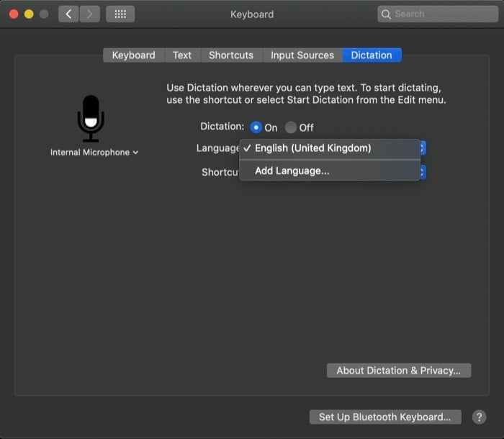Screen dimensions: 504x439
Task: Open help with the question mark button
Action: click(479, 417)
